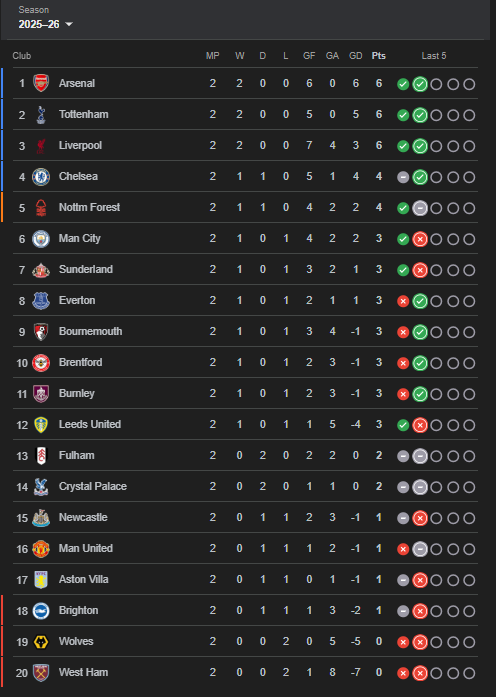Click Fulham's latest draw indicator
Viewport: 496px width, 697px height.
coord(420,456)
